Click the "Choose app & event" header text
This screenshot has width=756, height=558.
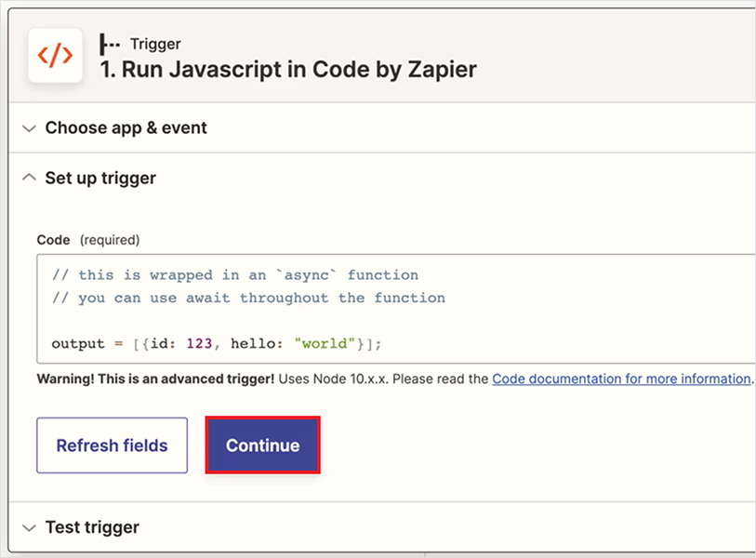pos(125,127)
